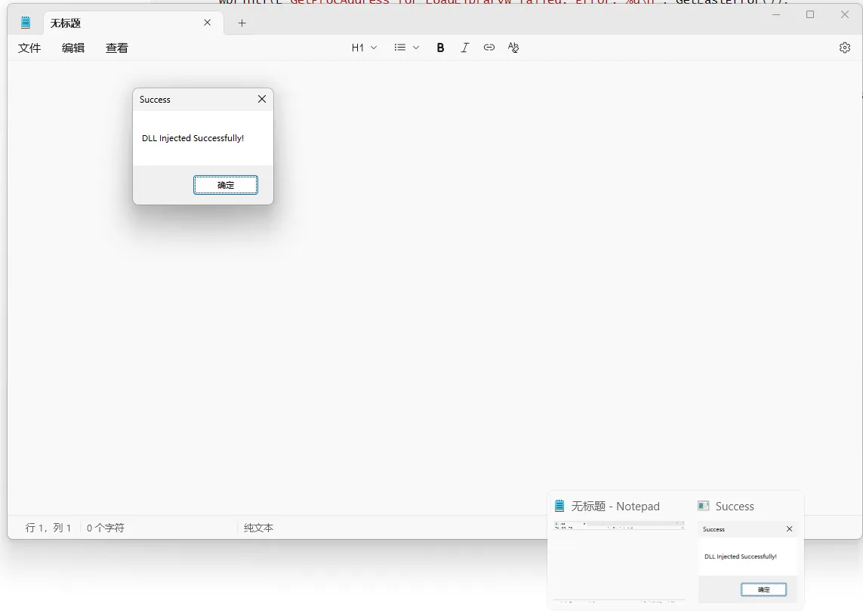Click the 行 1，列 1 position indicator
Screen dimensions: 863x616
point(48,528)
